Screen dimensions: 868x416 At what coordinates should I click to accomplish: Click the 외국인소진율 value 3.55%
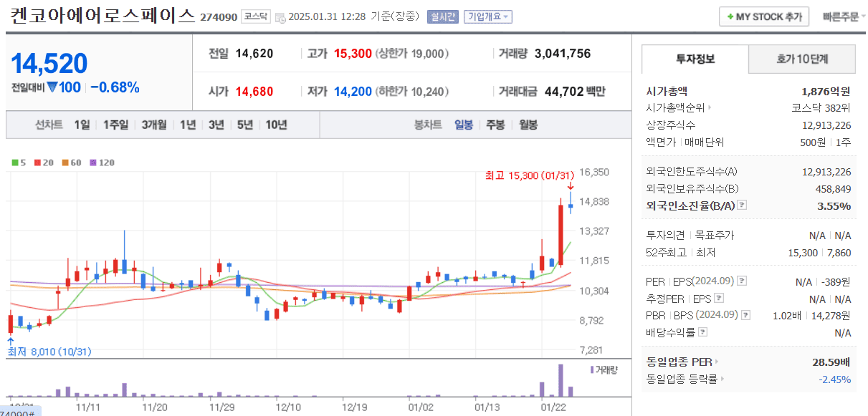pyautogui.click(x=834, y=205)
